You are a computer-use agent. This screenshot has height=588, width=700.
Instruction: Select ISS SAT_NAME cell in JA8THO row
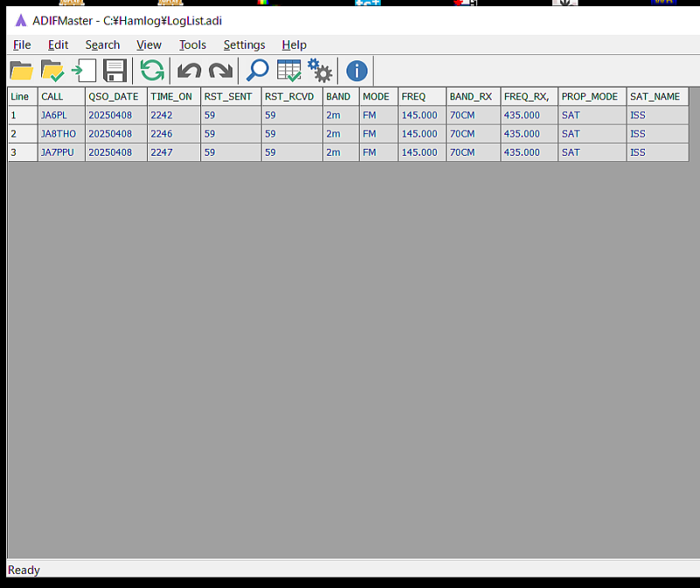click(658, 134)
